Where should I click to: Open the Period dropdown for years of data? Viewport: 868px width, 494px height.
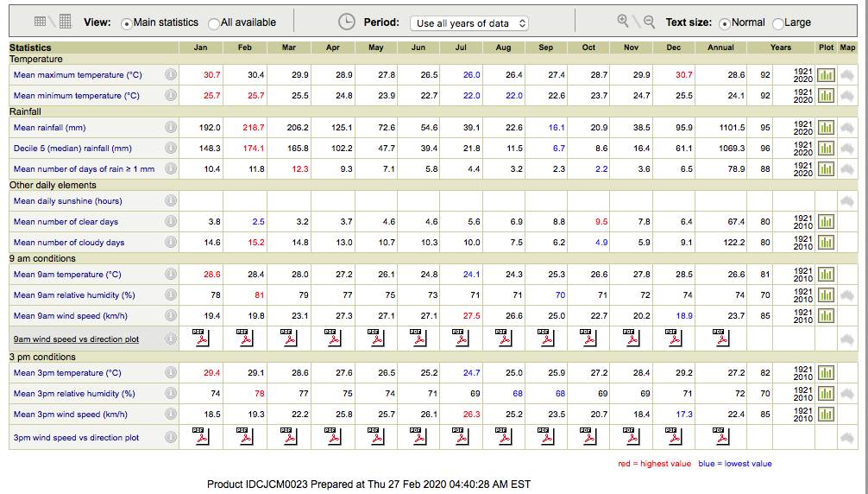[x=469, y=23]
